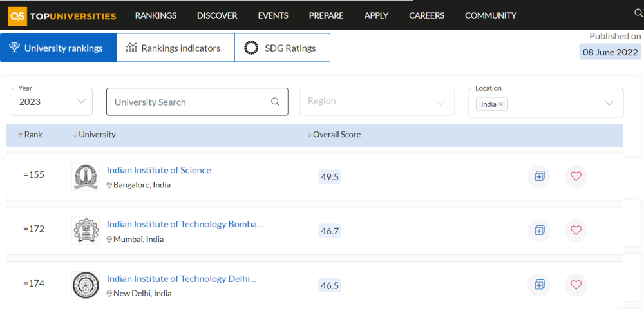Click the ring icon on SDG Ratings tab
Viewport: 644px width, 311px height.
251,48
